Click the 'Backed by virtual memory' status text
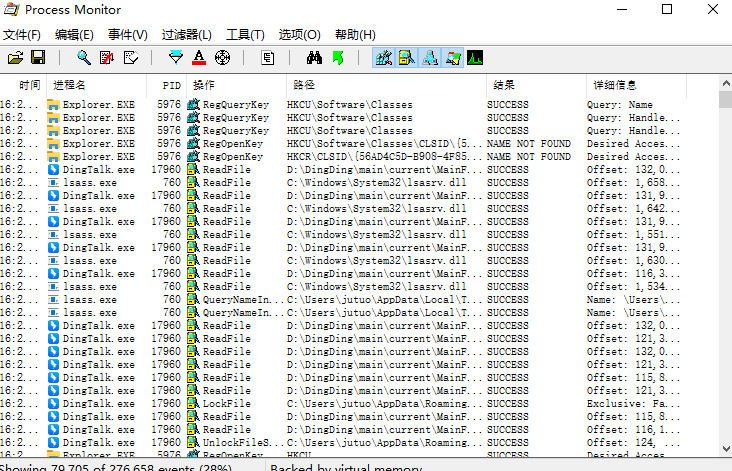 (x=346, y=467)
